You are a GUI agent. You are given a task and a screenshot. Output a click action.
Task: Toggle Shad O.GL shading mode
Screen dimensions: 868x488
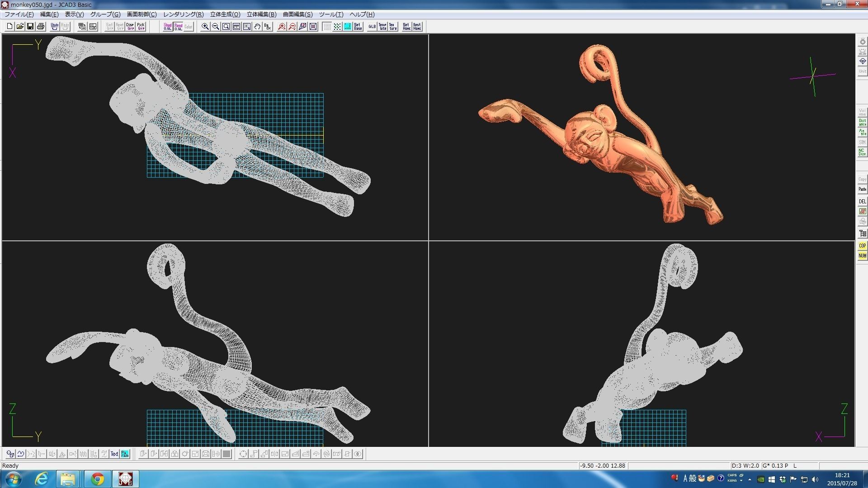(168, 27)
